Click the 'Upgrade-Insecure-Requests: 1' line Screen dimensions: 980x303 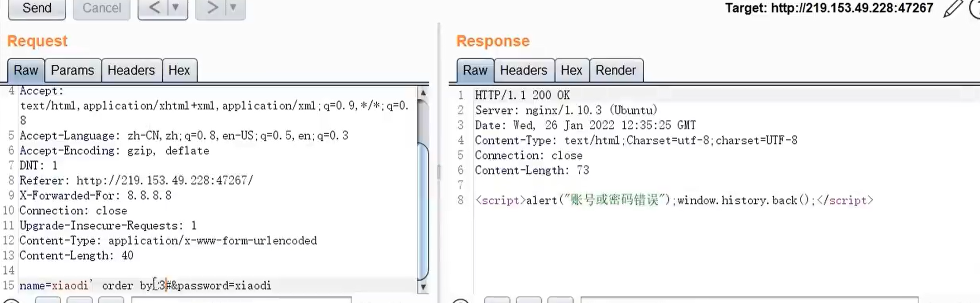tap(108, 225)
